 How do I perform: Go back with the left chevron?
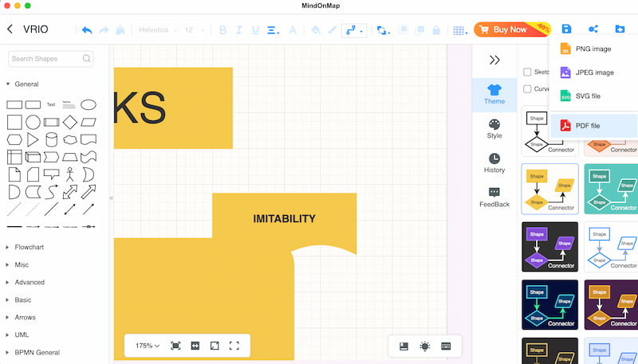(10, 29)
